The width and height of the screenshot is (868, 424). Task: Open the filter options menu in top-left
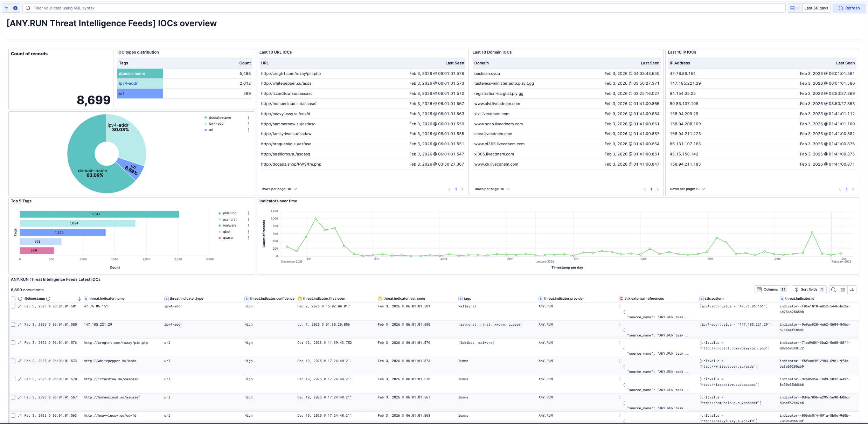coord(6,8)
